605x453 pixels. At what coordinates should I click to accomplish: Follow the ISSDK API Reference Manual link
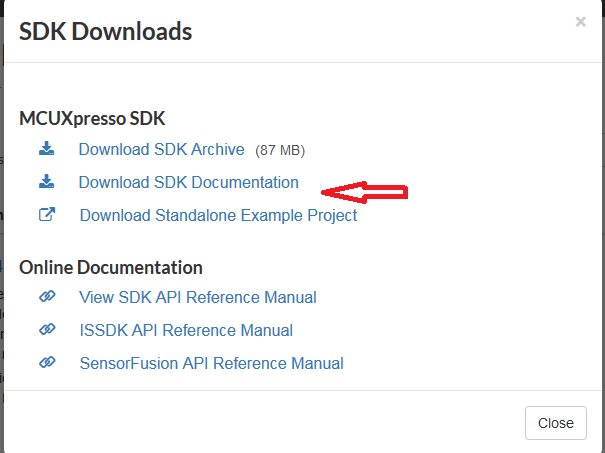click(186, 331)
